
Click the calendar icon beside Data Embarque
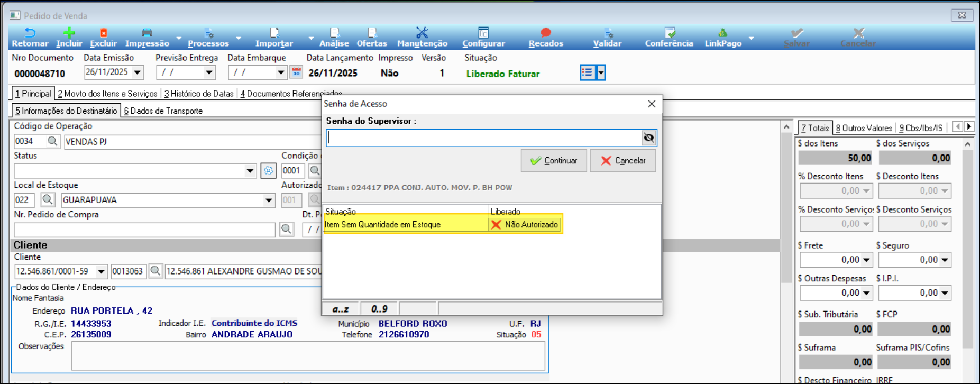(296, 72)
